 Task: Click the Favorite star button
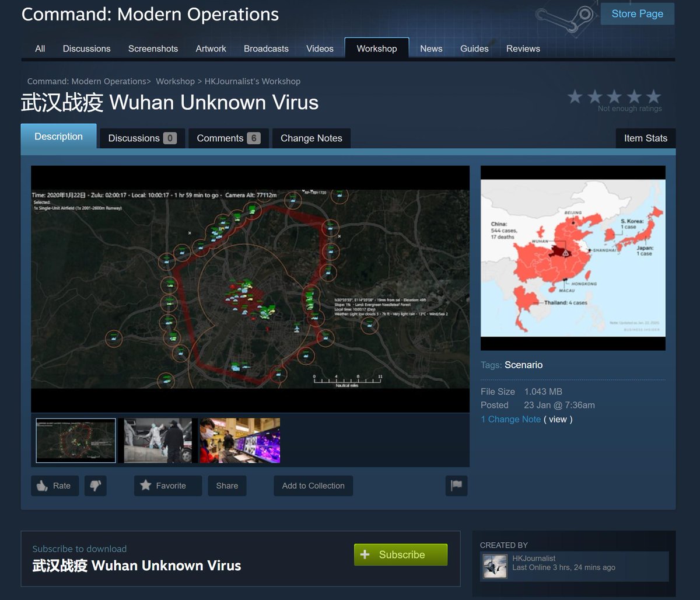point(168,486)
